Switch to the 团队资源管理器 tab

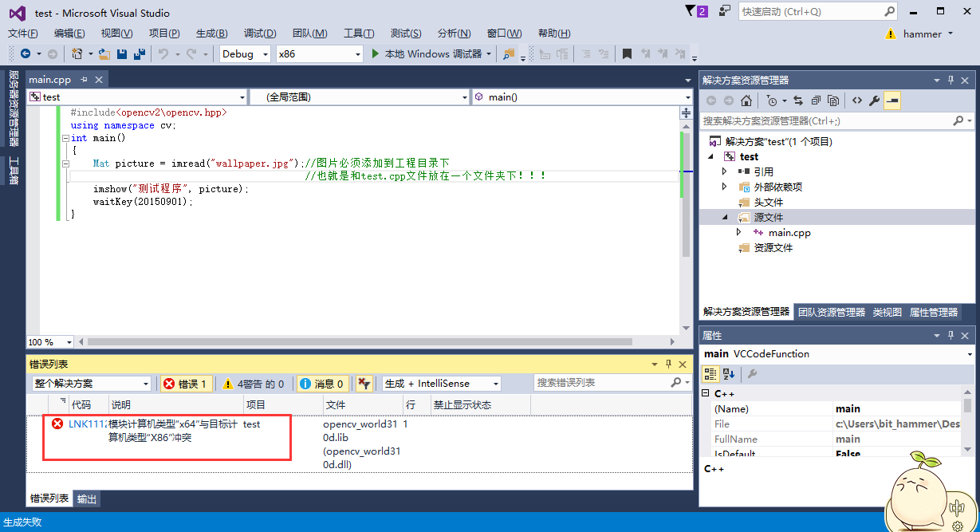(x=831, y=312)
